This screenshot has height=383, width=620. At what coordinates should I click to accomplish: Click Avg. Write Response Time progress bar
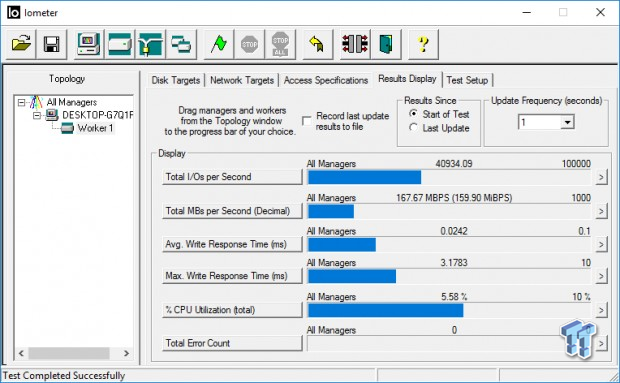click(449, 245)
